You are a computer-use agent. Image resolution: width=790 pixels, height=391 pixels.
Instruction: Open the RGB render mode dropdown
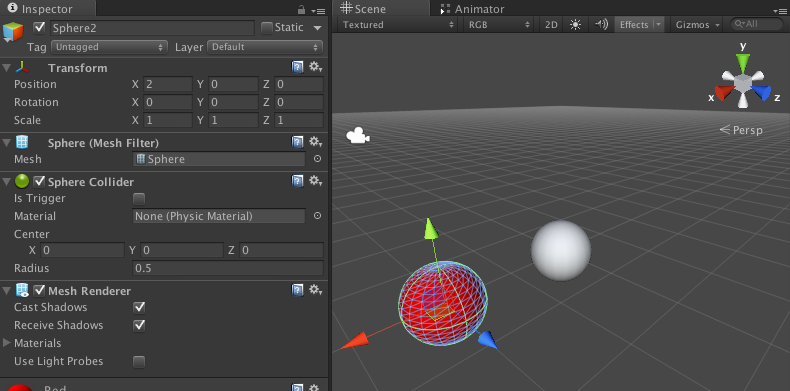[498, 25]
